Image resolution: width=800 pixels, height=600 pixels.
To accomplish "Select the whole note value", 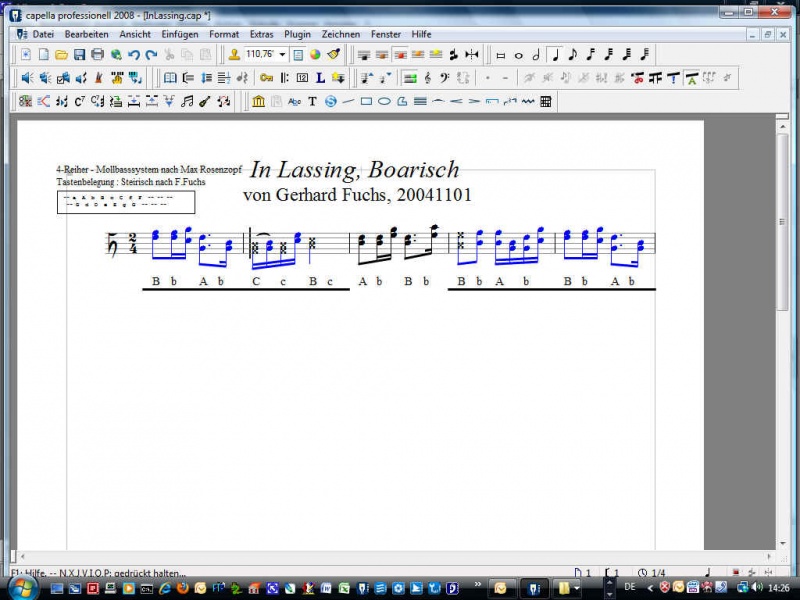I will (519, 54).
